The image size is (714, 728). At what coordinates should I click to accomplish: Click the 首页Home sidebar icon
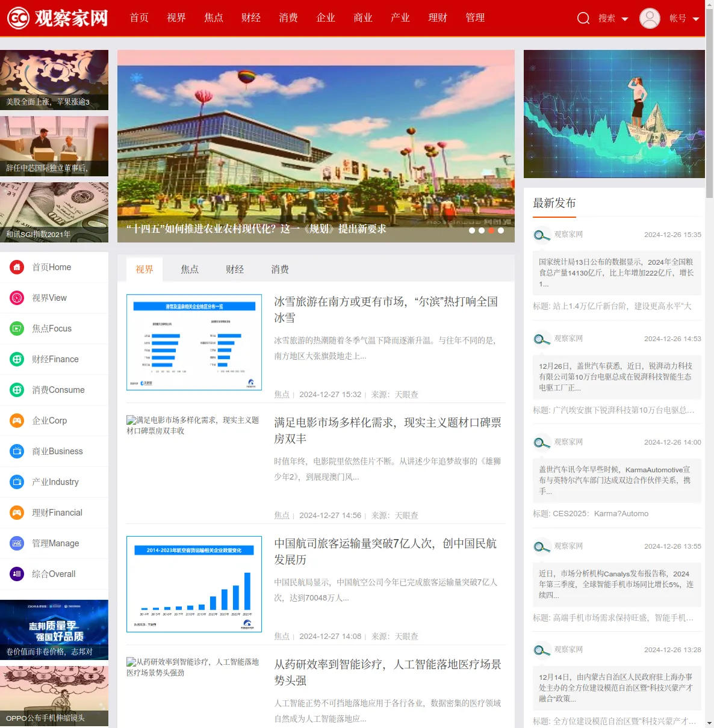tap(17, 267)
